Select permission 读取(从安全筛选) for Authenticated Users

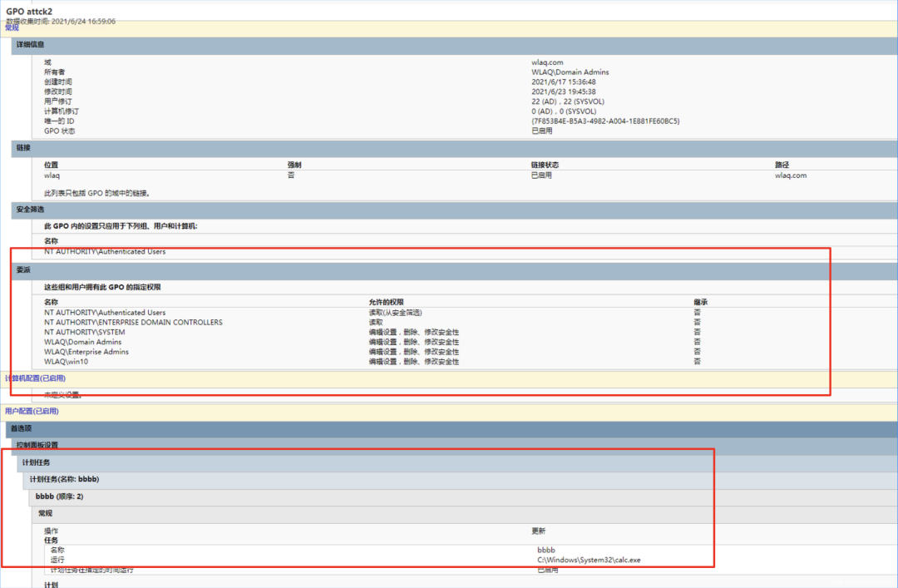click(395, 313)
